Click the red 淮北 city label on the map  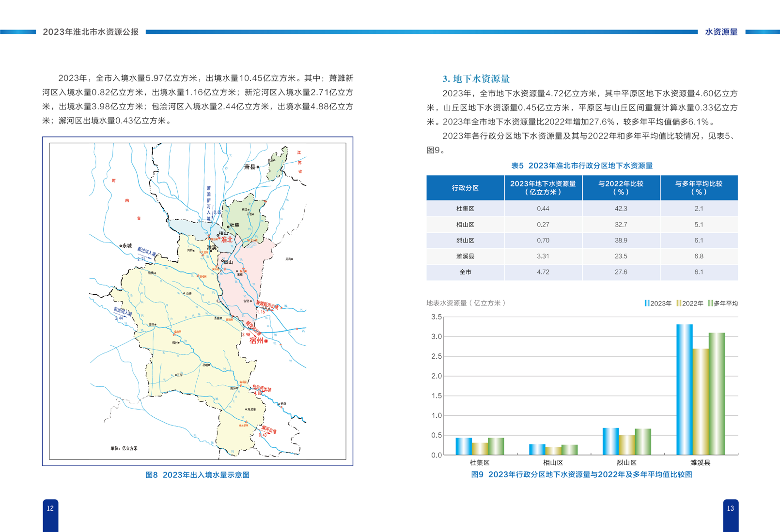[x=227, y=240]
